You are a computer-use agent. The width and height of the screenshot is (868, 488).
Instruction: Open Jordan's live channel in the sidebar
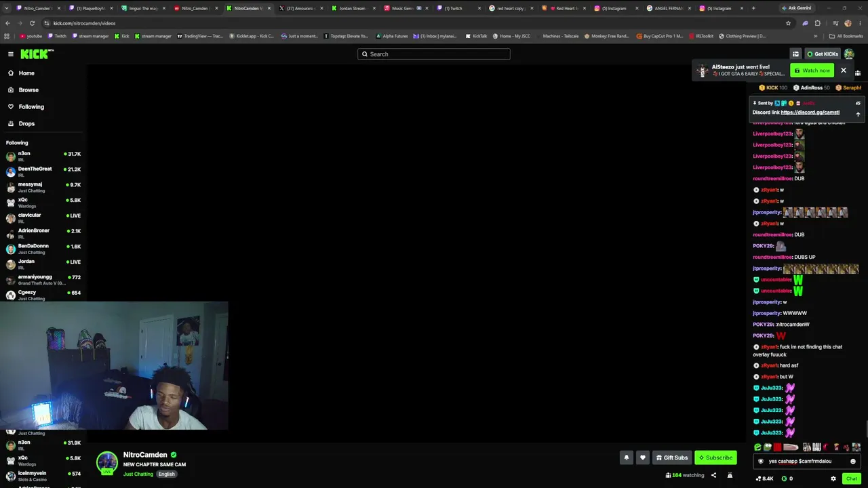(x=42, y=264)
